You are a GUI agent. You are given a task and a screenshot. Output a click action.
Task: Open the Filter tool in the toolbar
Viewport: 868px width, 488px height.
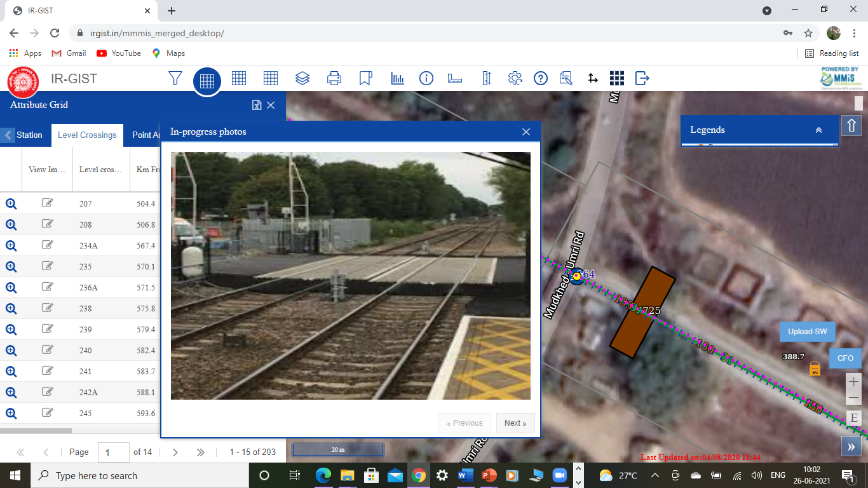(x=175, y=78)
